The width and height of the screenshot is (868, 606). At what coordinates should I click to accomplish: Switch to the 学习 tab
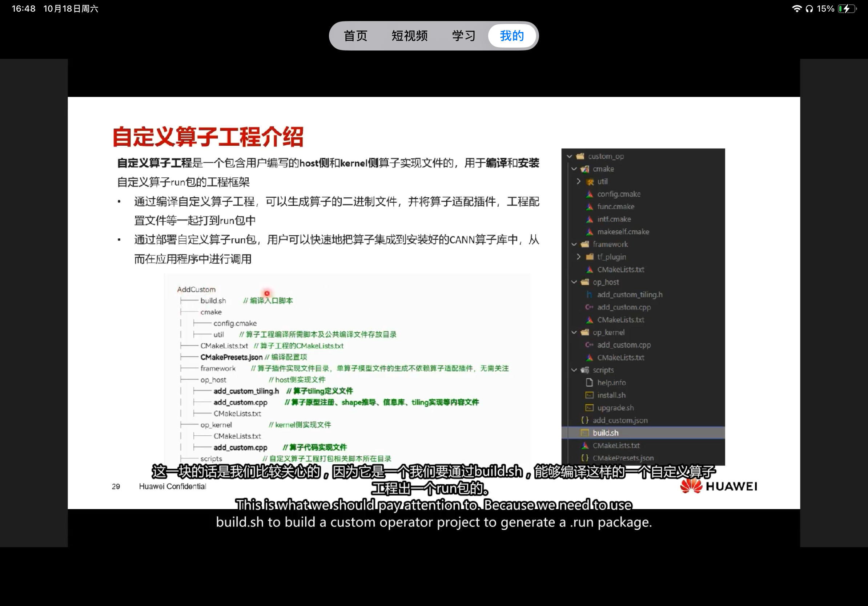[x=463, y=36]
